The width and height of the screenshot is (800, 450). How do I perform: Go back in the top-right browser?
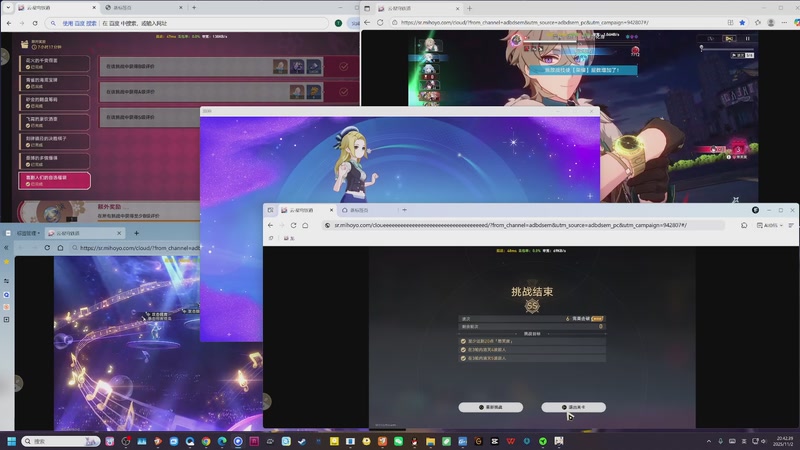(367, 22)
